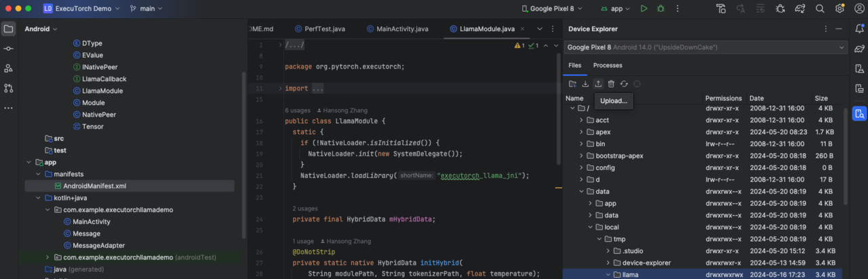
Task: Open the Android project view dropdown
Action: (41, 29)
